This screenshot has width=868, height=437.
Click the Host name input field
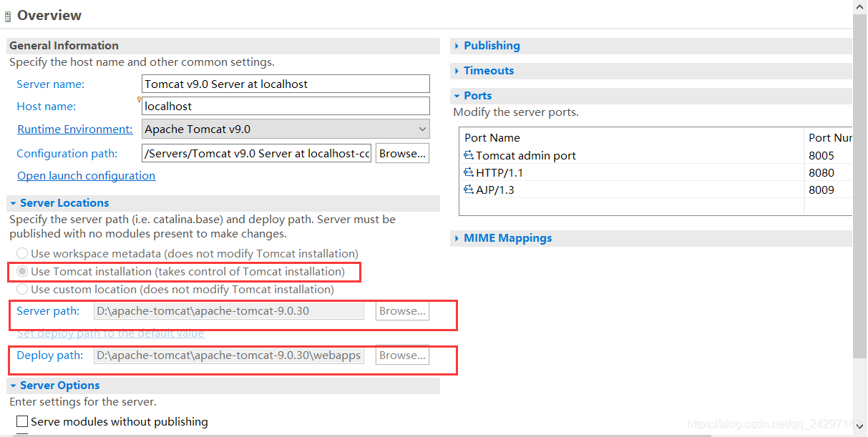click(x=286, y=106)
